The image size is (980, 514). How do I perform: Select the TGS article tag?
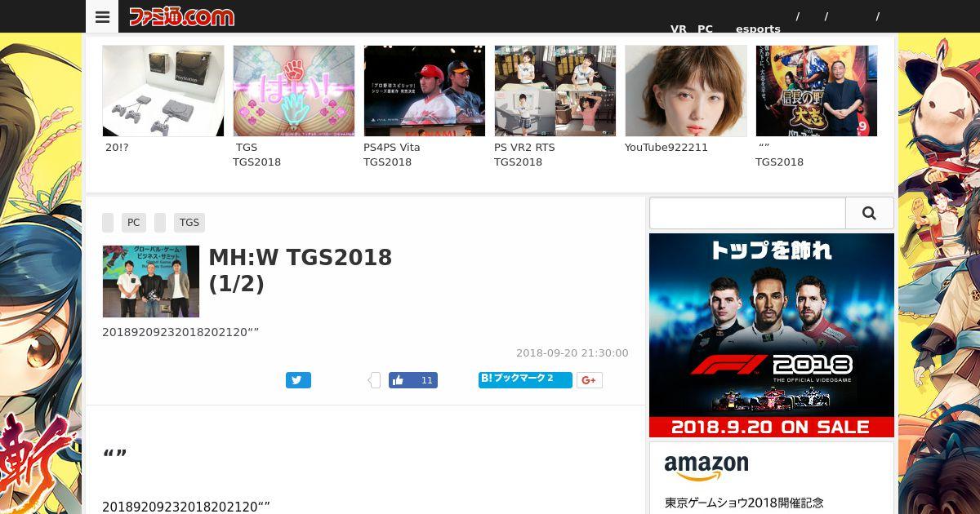(189, 222)
